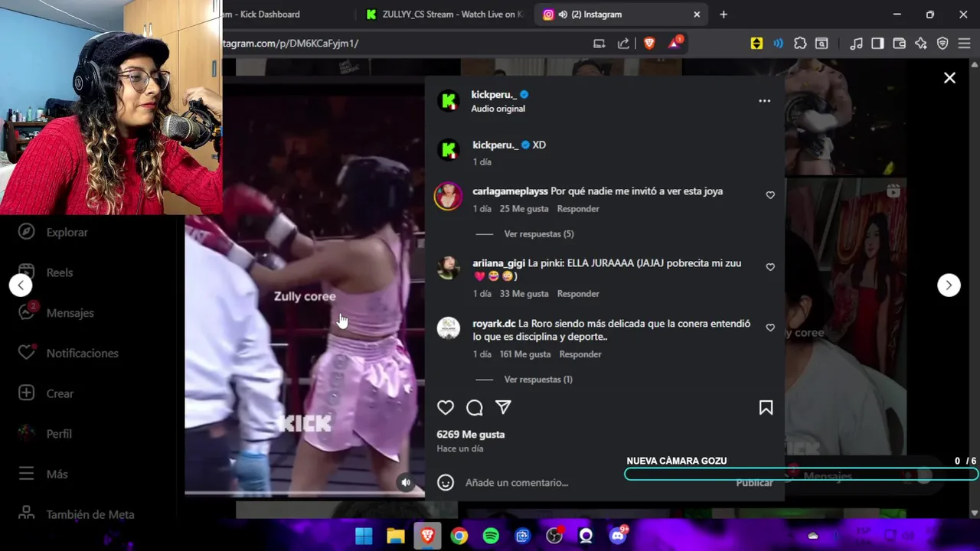Reply to carlagameplayss's comment
Viewport: 980px width, 551px height.
pyautogui.click(x=578, y=209)
